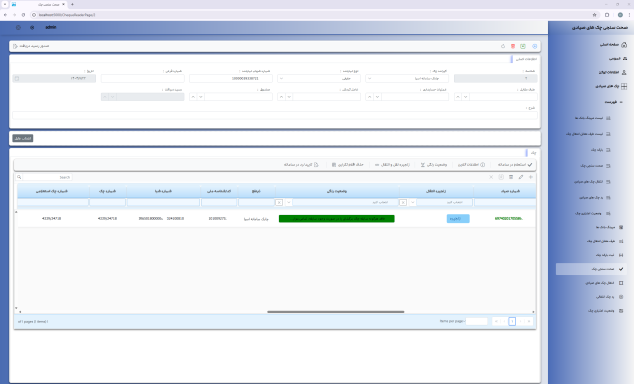Collapse the فهرست group in sidebar
634x384 pixels.
(x=614, y=102)
